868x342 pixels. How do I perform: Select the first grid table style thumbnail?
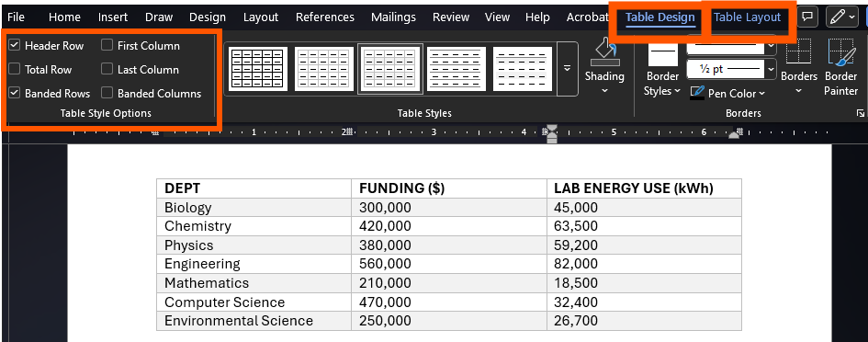pos(257,69)
